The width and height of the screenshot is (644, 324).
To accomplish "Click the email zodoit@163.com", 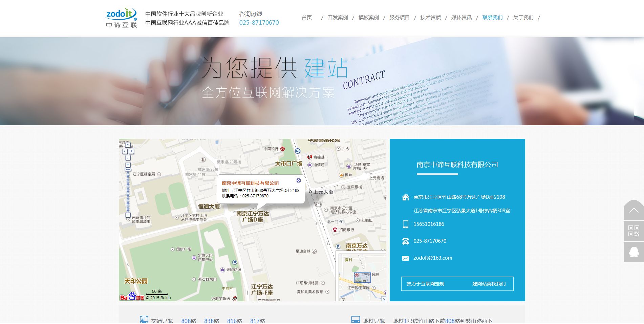I will [x=433, y=258].
